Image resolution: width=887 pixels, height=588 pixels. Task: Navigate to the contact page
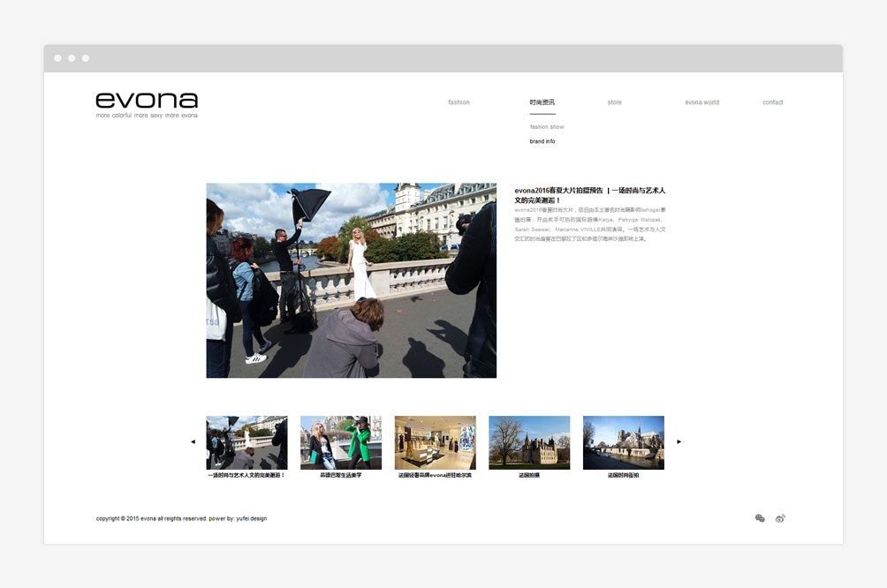(772, 102)
